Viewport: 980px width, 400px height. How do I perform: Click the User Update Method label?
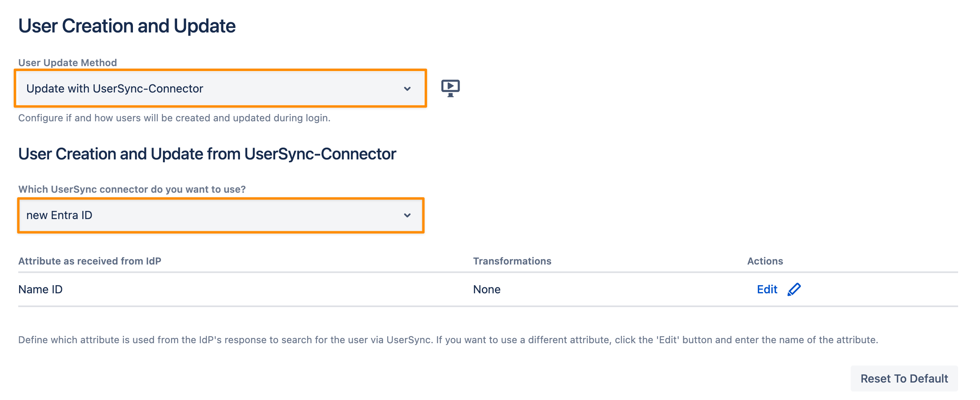(x=68, y=62)
